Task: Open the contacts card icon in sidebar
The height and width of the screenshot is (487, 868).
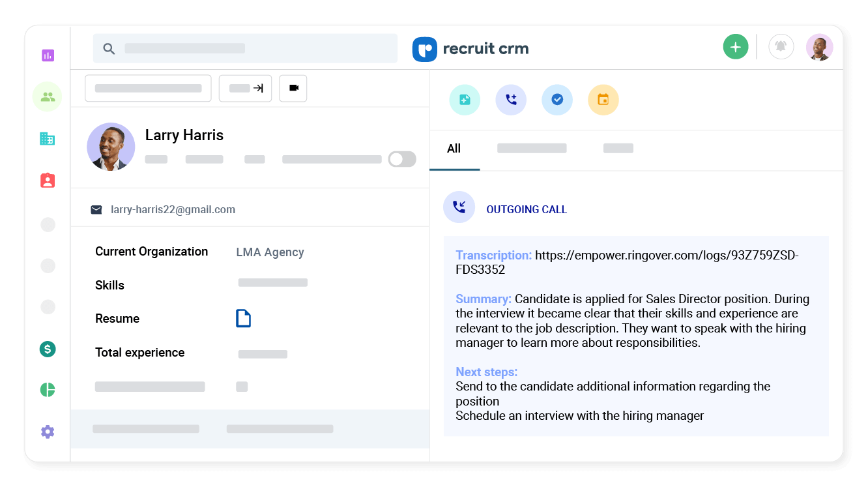Action: (47, 180)
